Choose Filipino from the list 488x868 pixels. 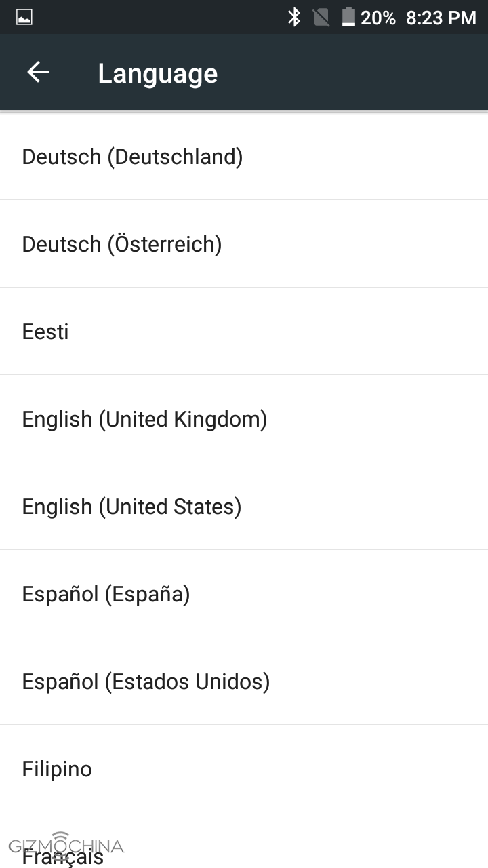point(57,769)
